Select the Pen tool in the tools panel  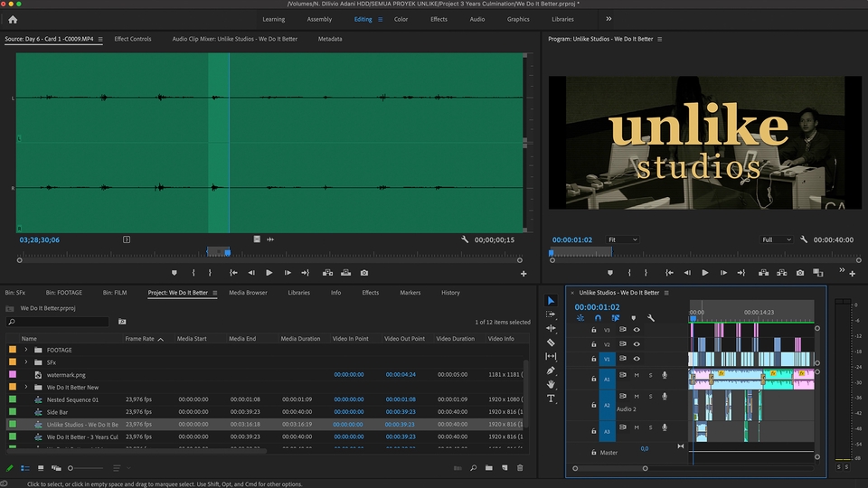[551, 371]
